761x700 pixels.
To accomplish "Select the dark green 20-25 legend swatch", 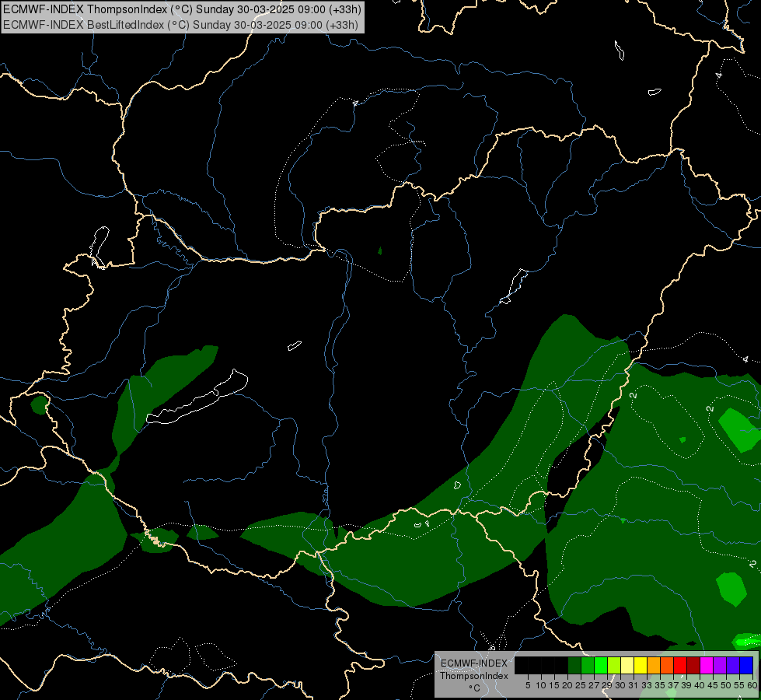I will point(574,665).
